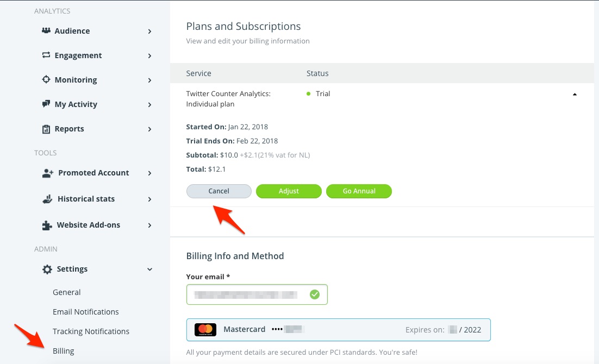599x364 pixels.
Task: Click the PCI standards security notice
Action: (302, 352)
